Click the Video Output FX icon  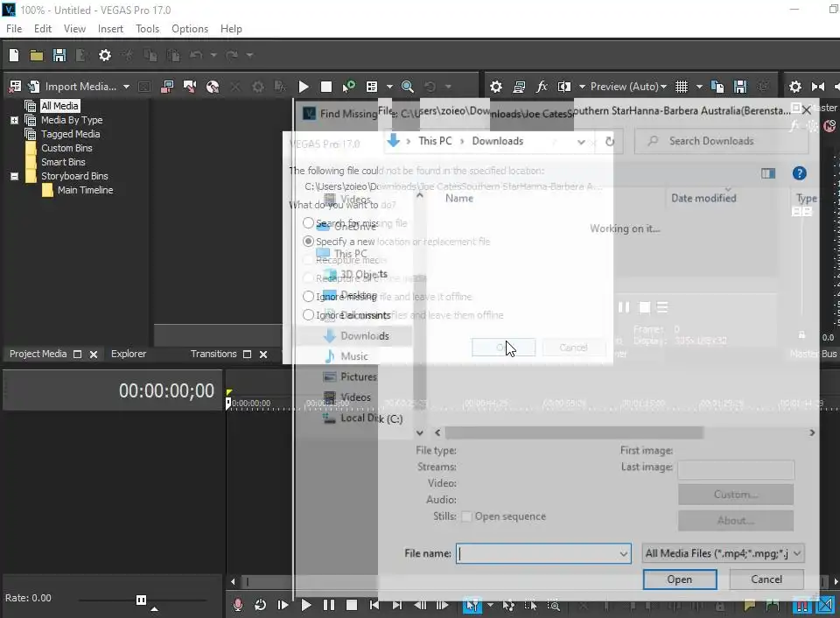click(542, 87)
